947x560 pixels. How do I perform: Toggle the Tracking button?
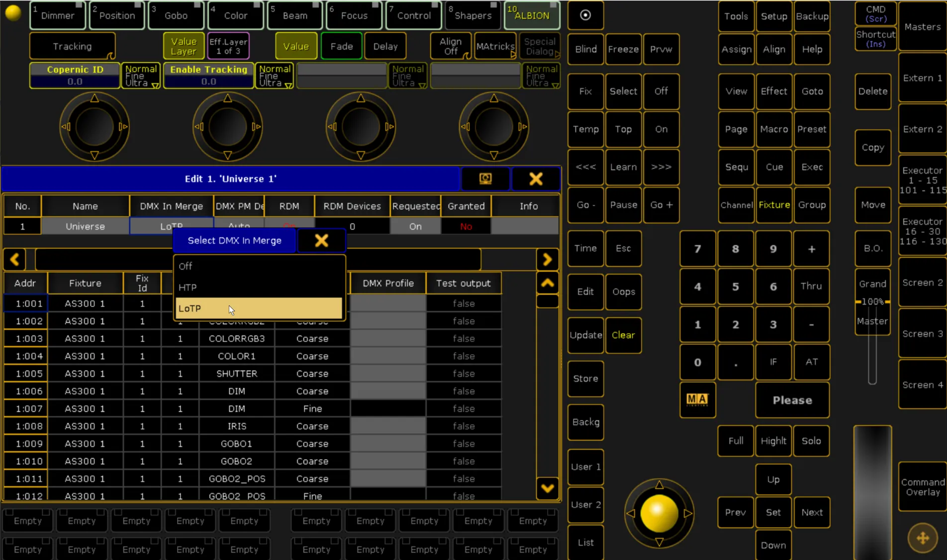[73, 46]
